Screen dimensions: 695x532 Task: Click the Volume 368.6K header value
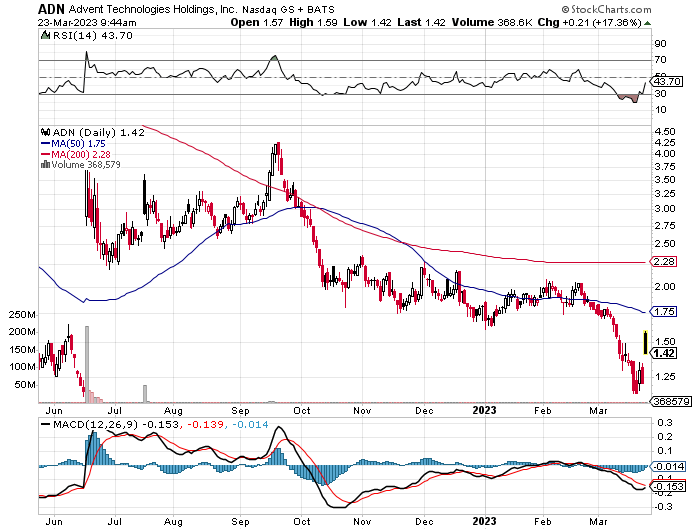coord(492,23)
